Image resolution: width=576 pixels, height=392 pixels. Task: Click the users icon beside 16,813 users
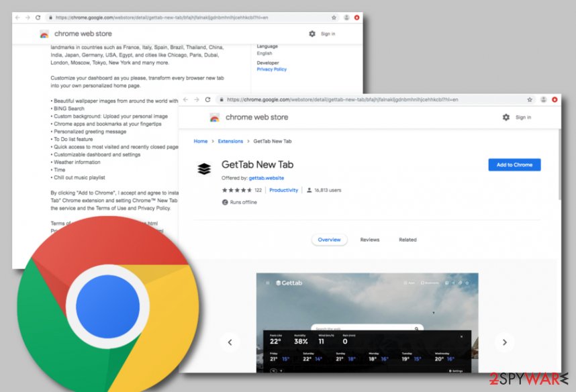[309, 190]
